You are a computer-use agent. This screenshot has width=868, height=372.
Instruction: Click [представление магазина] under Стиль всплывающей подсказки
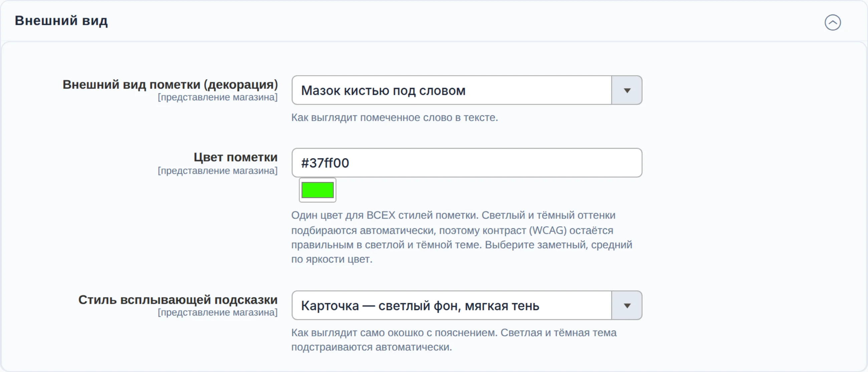point(218,312)
